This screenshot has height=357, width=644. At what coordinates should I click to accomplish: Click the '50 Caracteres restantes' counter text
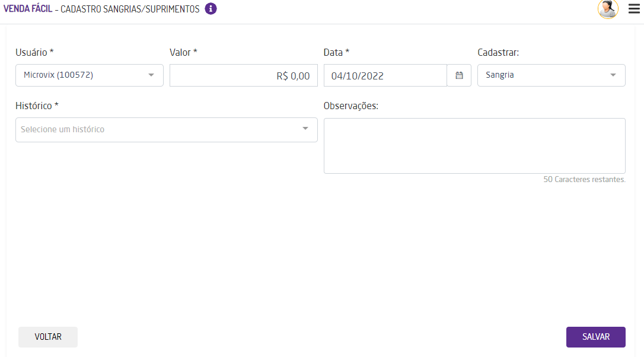pos(584,179)
